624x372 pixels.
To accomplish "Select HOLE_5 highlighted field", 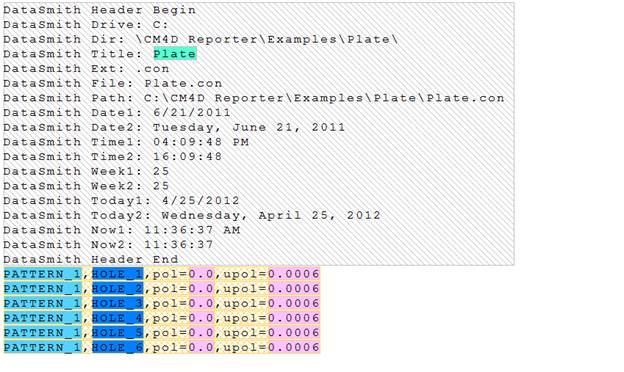I will [117, 333].
